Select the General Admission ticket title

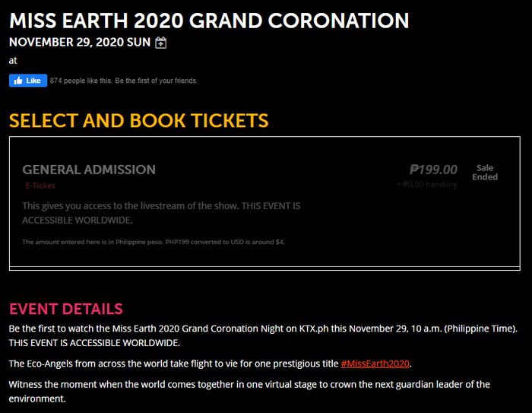pyautogui.click(x=89, y=170)
